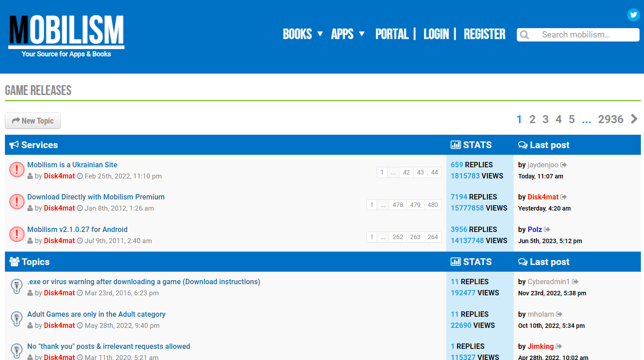Go to page 2936 of topics
This screenshot has height=360, width=644.
click(611, 119)
